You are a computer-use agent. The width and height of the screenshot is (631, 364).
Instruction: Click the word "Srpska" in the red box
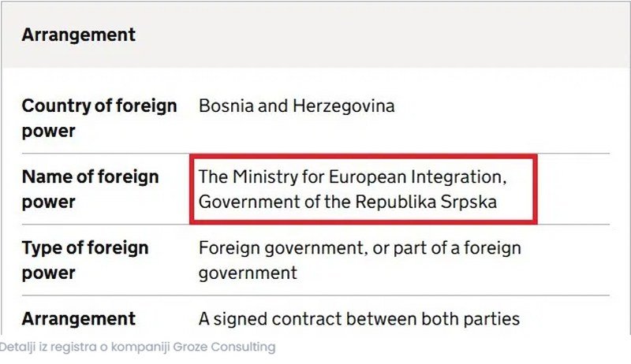470,202
